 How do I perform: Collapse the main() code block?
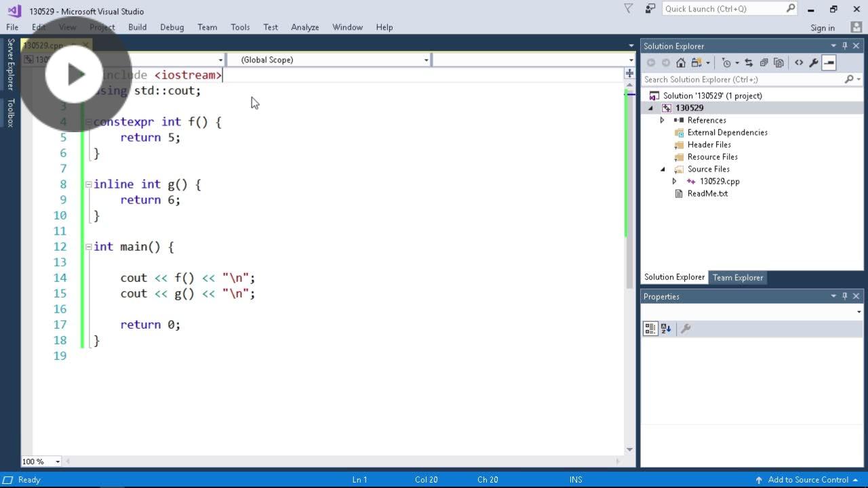pos(88,247)
